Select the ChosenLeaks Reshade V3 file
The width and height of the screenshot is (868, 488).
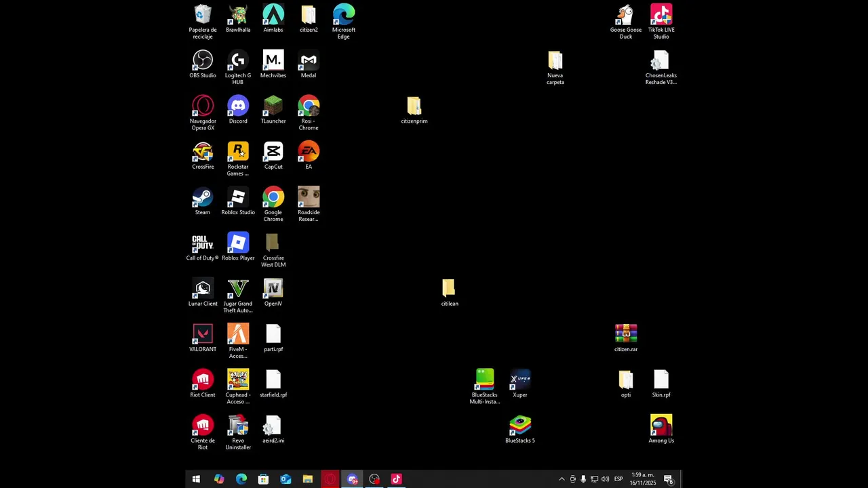click(x=661, y=67)
